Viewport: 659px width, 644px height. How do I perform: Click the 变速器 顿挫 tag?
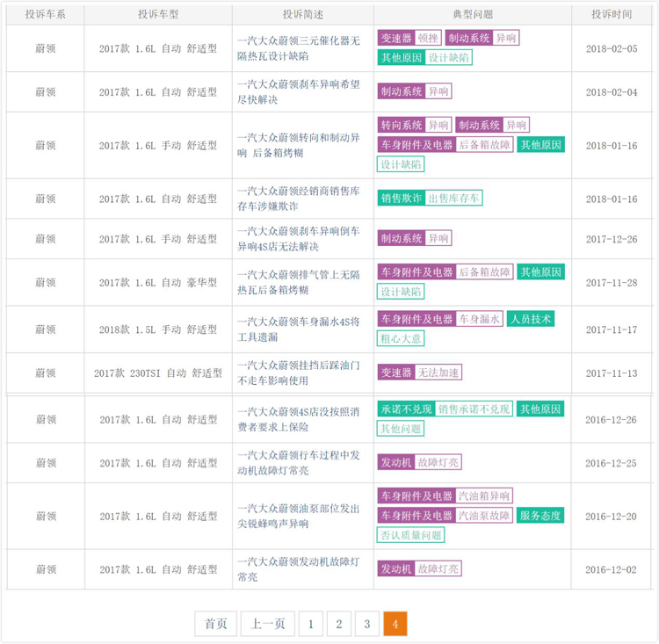409,39
